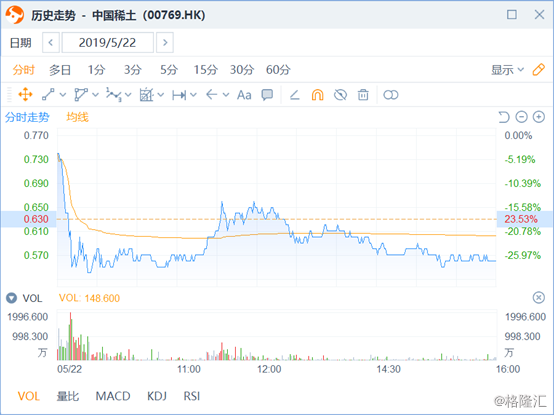Toggle the orange magnet snap tool
This screenshot has height=415, width=554.
[x=317, y=95]
